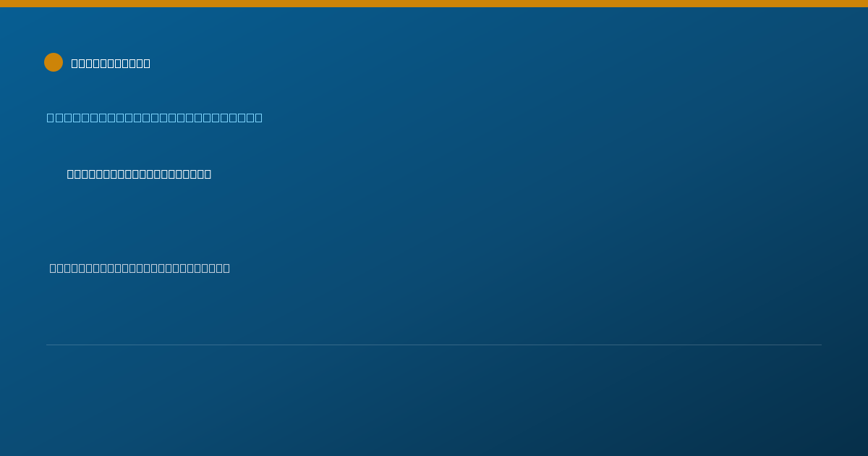Click the lower white paragraph text line
Image resolution: width=868 pixels, height=456 pixels.
(140, 268)
